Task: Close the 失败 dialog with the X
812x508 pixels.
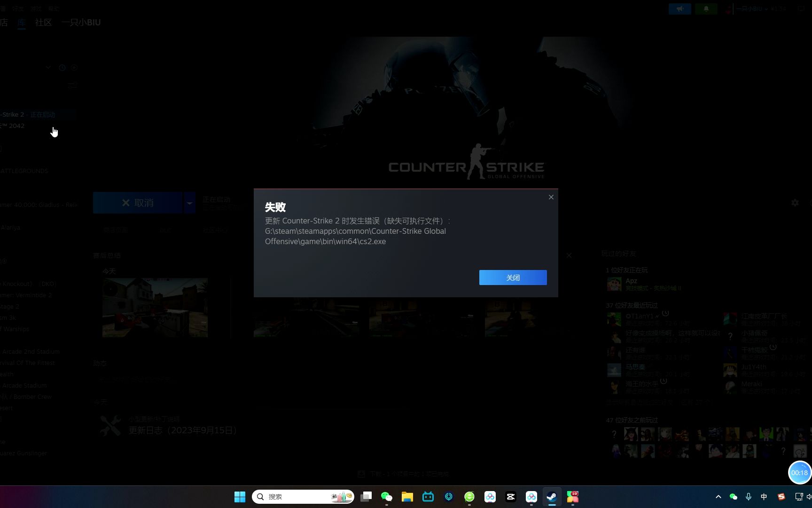Action: pyautogui.click(x=551, y=197)
